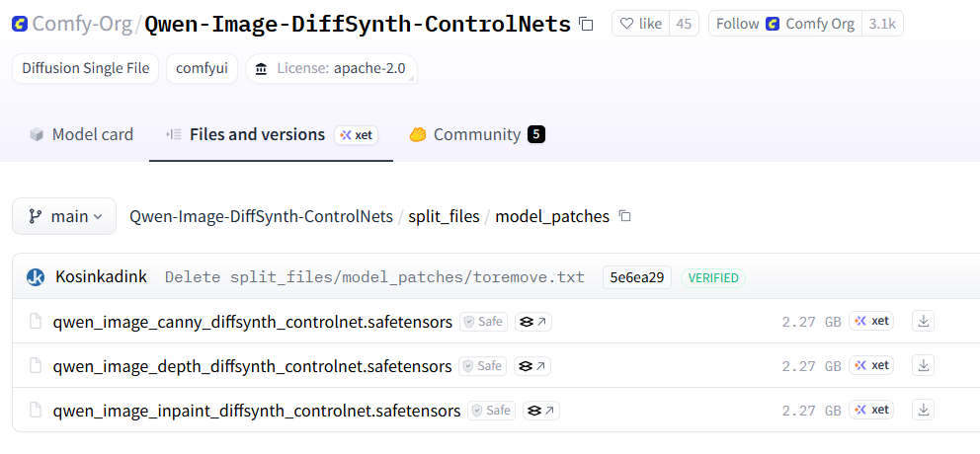This screenshot has height=454, width=980.
Task: Like this repository
Action: [x=640, y=24]
